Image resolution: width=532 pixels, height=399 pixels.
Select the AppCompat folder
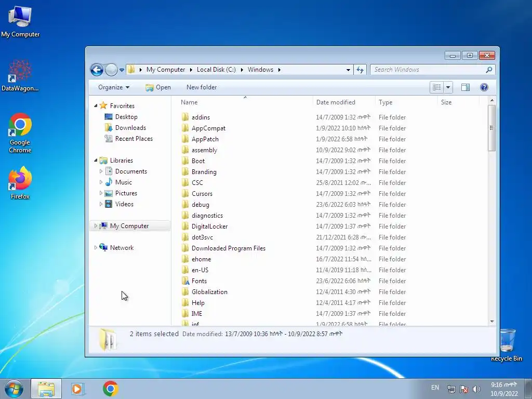tap(208, 128)
